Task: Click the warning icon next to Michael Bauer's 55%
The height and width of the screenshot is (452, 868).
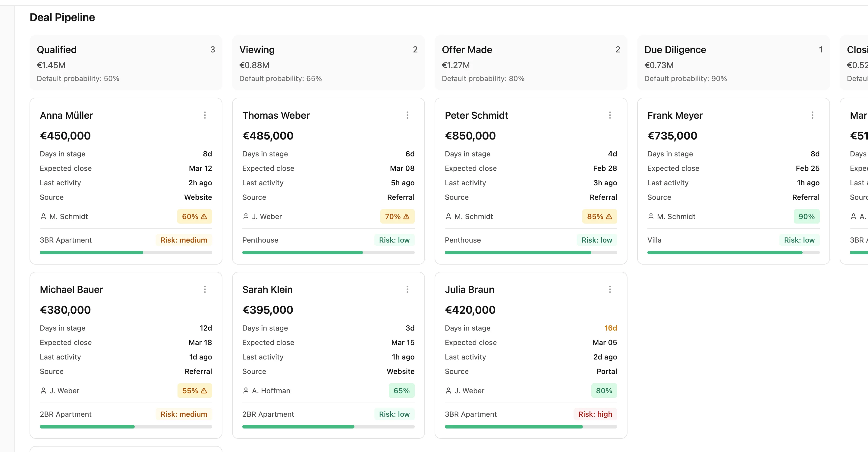Action: [204, 391]
